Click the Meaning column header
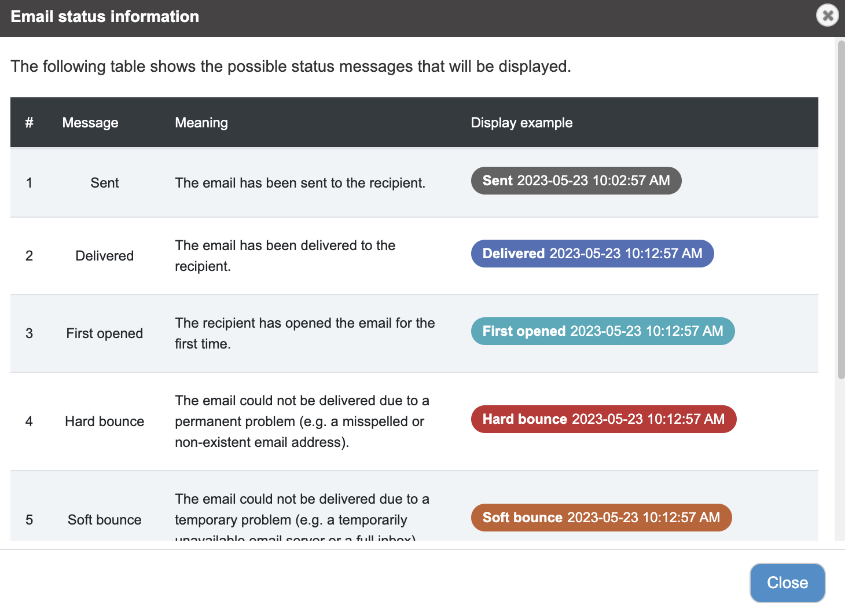Screen dimensions: 845x616 [x=201, y=123]
